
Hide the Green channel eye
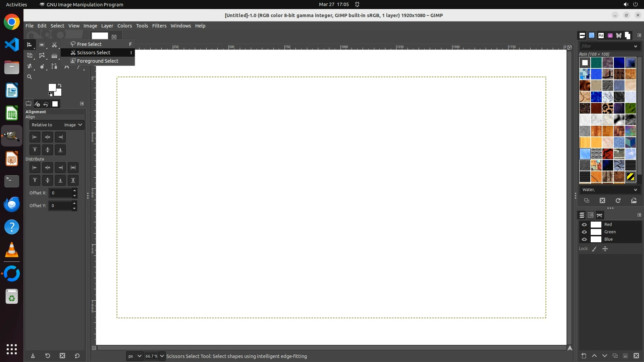point(584,232)
